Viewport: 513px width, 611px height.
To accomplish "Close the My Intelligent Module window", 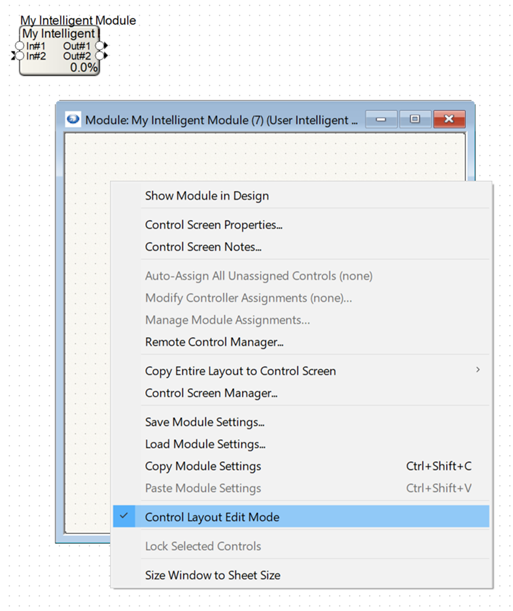I will [x=449, y=119].
